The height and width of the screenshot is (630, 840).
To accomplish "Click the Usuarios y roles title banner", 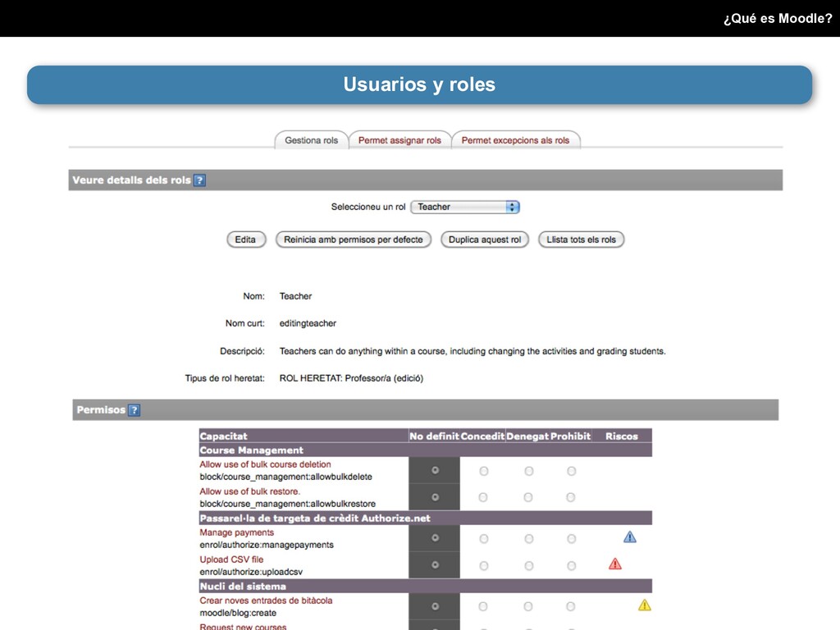I will click(x=419, y=84).
